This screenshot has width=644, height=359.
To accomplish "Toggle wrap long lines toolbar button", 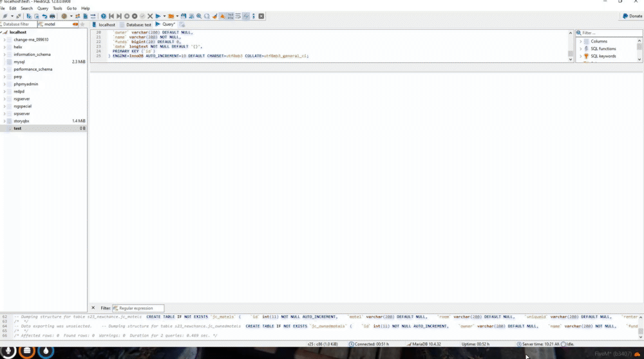I will pos(238,16).
